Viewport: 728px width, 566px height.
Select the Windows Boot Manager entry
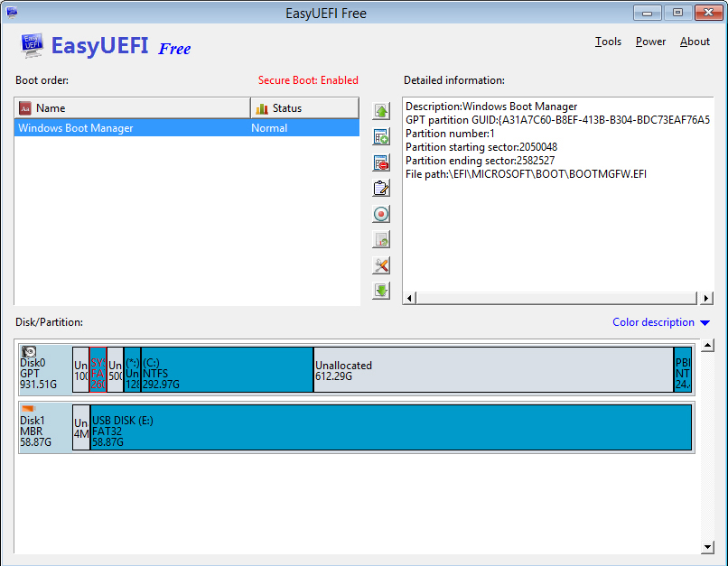(187, 128)
